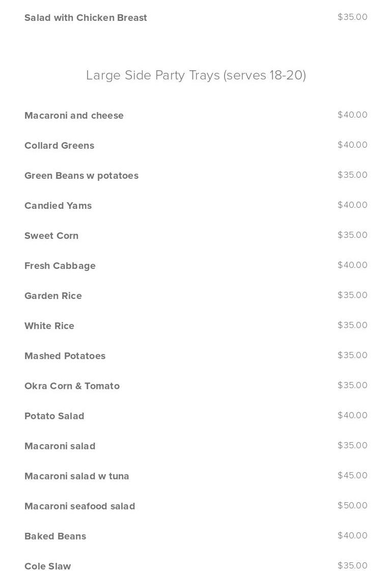Viewport: 392px width, 571px height.
Task: Choose Fresh Cabbage side tray
Action: [60, 266]
